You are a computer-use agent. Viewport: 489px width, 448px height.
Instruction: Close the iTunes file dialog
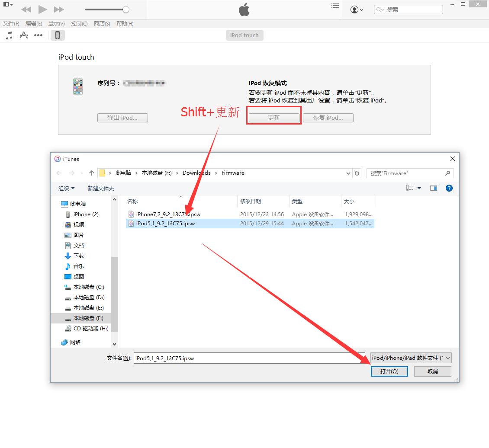[x=453, y=159]
